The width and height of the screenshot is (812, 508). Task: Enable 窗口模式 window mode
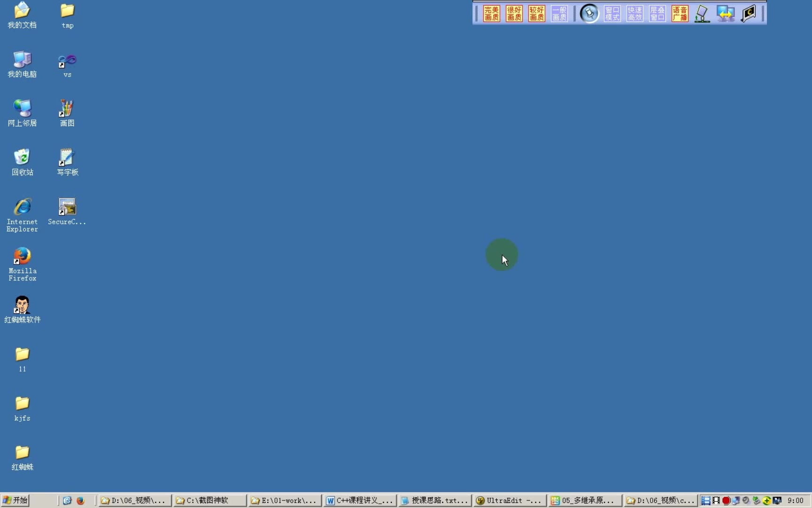(x=612, y=14)
